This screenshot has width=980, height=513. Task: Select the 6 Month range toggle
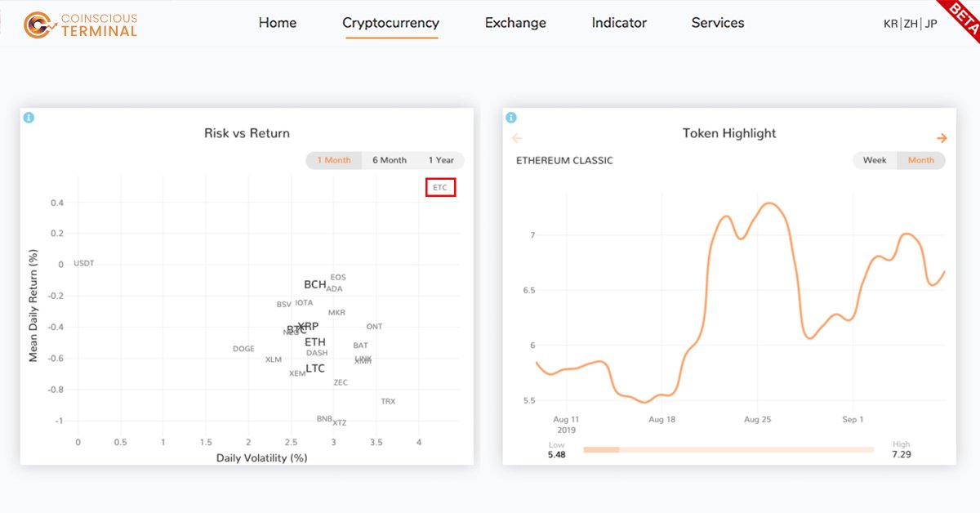(x=390, y=160)
